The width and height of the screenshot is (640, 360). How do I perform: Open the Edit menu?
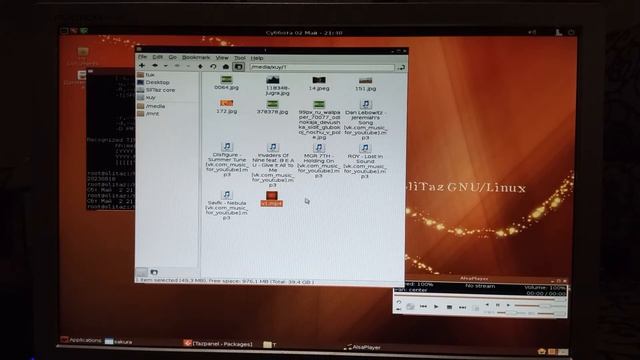pos(157,57)
